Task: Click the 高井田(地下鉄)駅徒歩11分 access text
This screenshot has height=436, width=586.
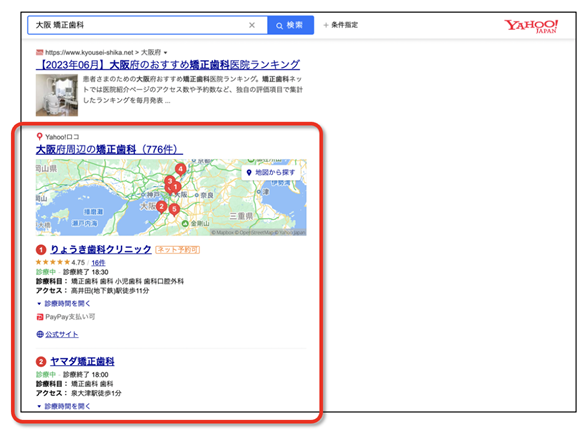Action: (110, 291)
